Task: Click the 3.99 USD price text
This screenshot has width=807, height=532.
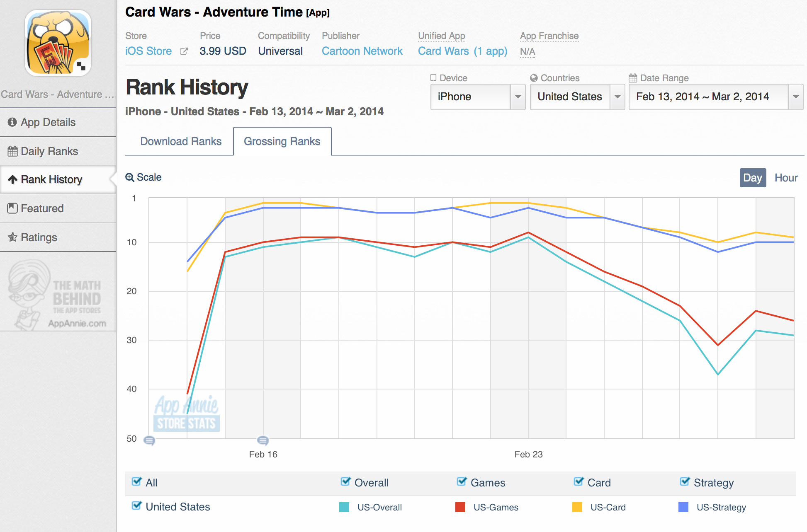Action: coord(223,51)
